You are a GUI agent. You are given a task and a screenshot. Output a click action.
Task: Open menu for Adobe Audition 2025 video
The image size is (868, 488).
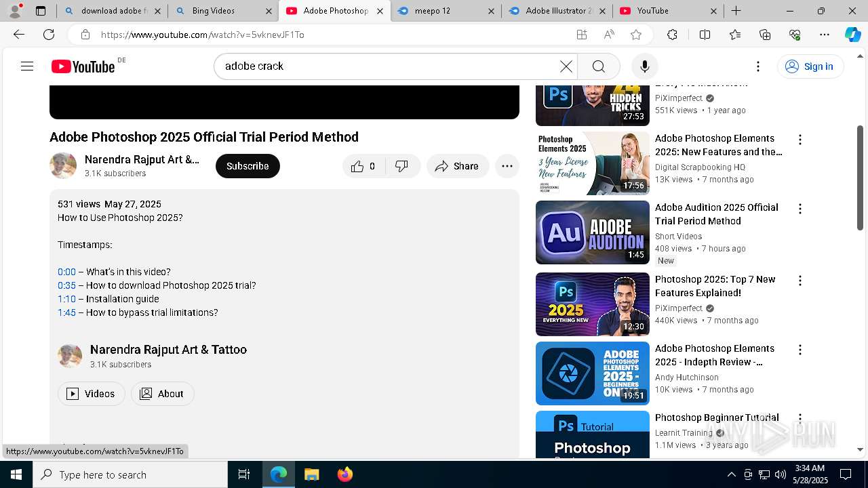[800, 209]
